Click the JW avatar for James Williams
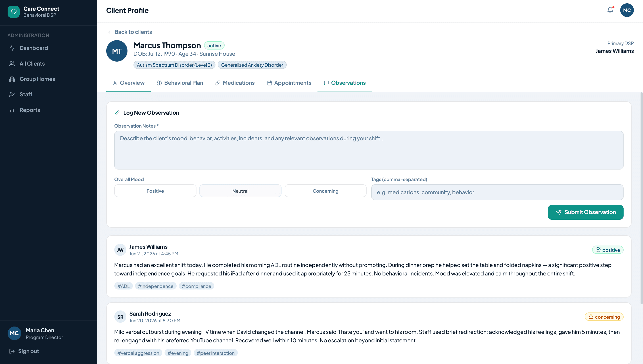The width and height of the screenshot is (643, 364). [120, 250]
